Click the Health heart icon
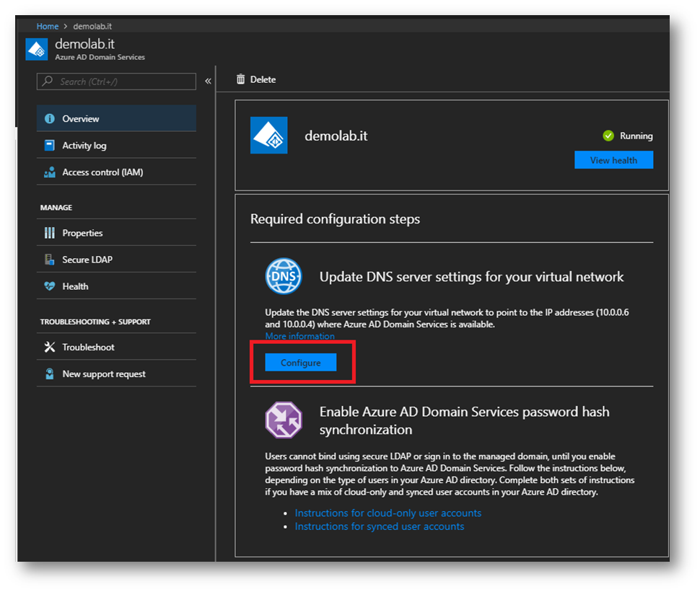The image size is (700, 592). [x=50, y=286]
